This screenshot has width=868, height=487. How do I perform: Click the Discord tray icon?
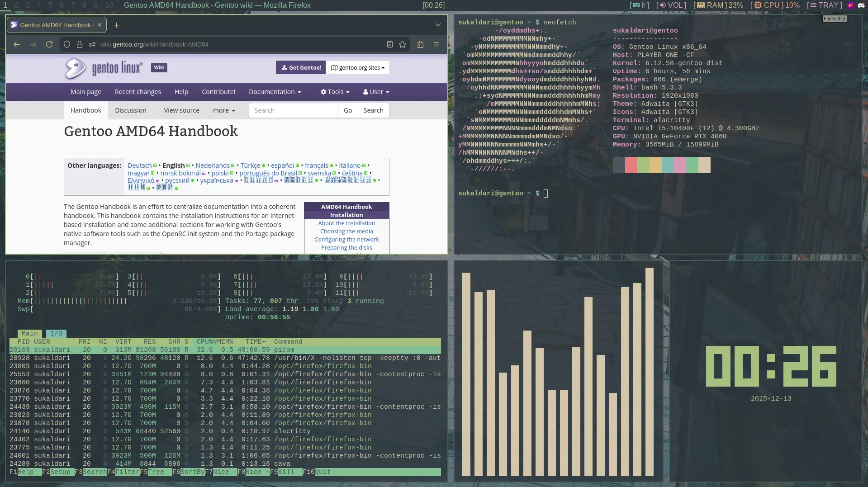[861, 5]
